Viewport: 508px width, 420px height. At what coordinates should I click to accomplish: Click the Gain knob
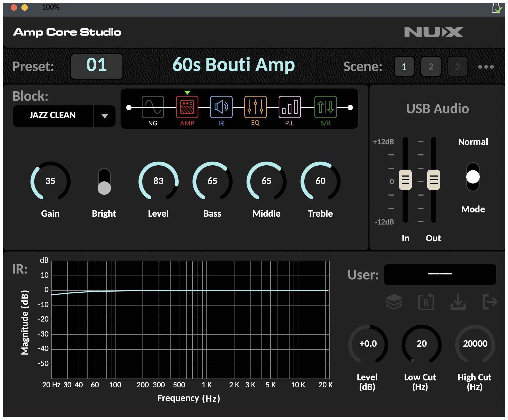click(x=50, y=181)
